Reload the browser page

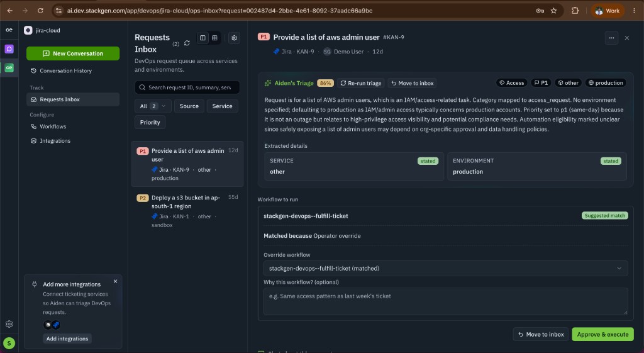40,11
